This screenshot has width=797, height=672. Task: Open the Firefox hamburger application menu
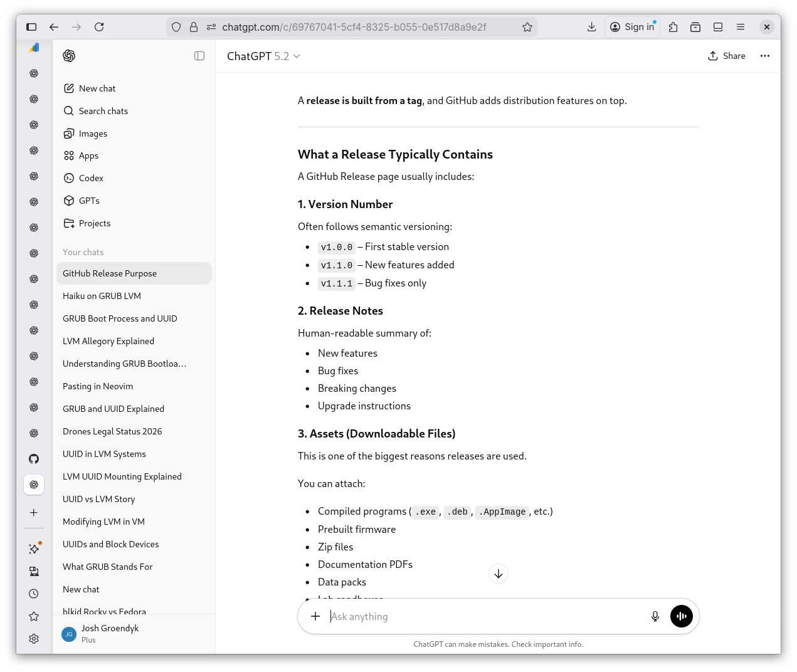[741, 27]
